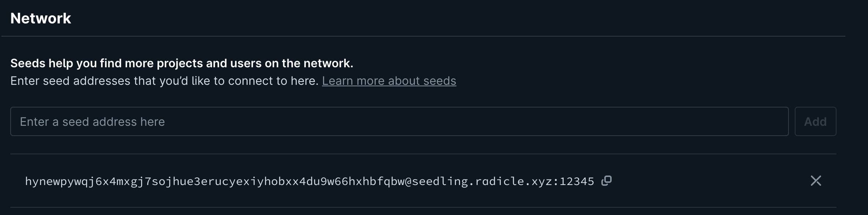Open the 'Learn more about seeds' link

389,81
